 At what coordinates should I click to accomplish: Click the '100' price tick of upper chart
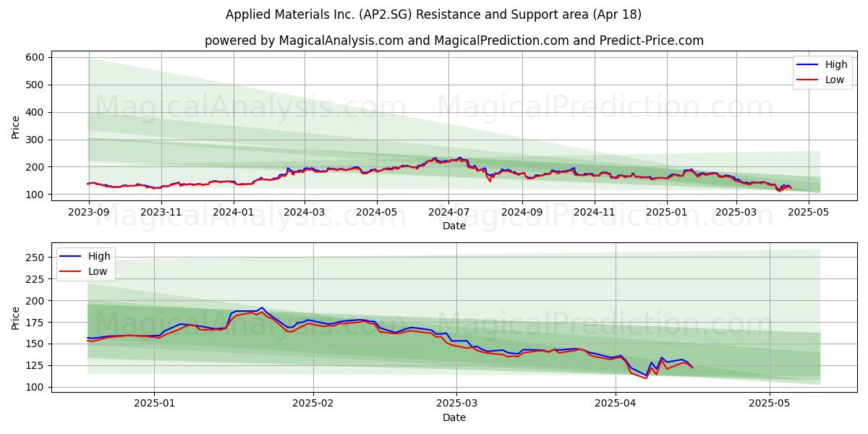click(35, 195)
